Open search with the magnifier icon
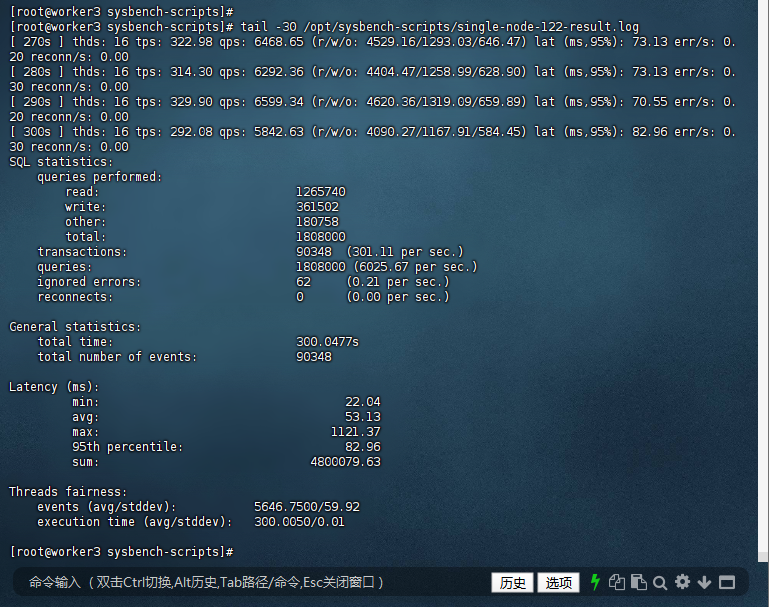The image size is (769, 607). pos(660,582)
